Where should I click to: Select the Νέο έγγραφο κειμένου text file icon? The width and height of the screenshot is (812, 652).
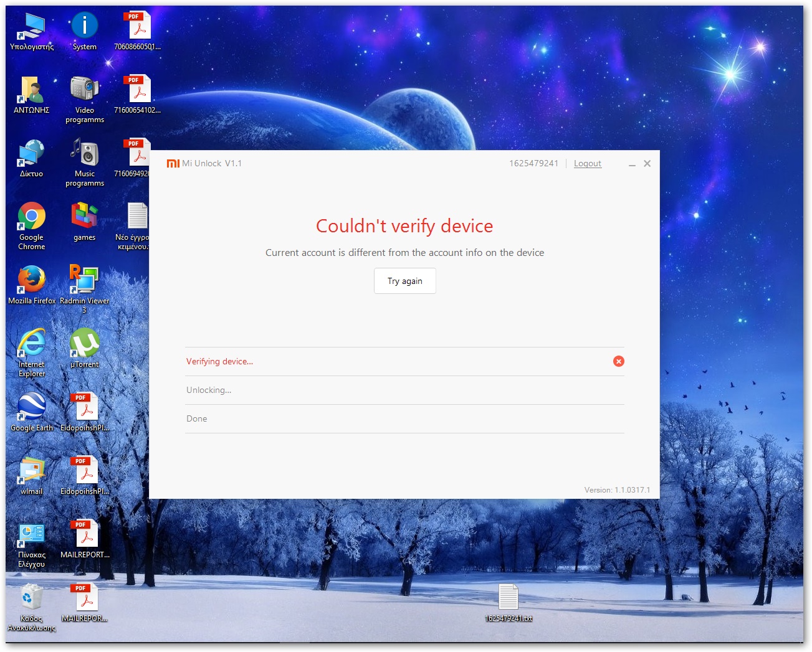click(x=133, y=227)
